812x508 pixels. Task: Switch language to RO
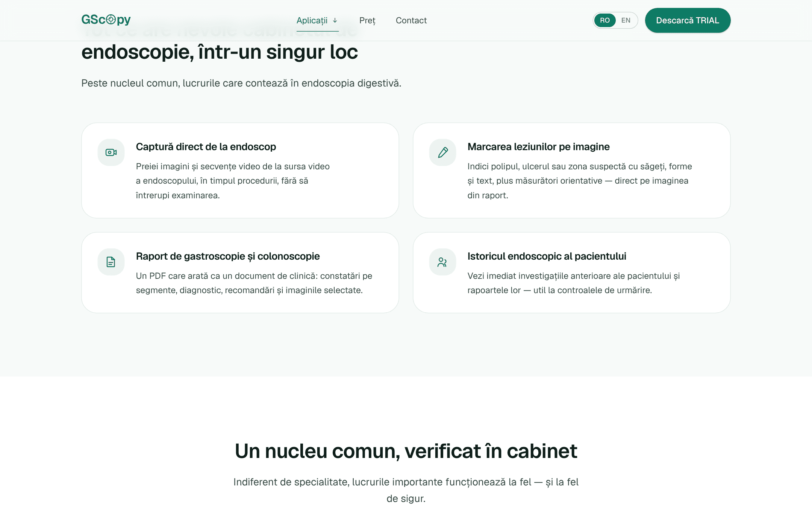coord(604,20)
